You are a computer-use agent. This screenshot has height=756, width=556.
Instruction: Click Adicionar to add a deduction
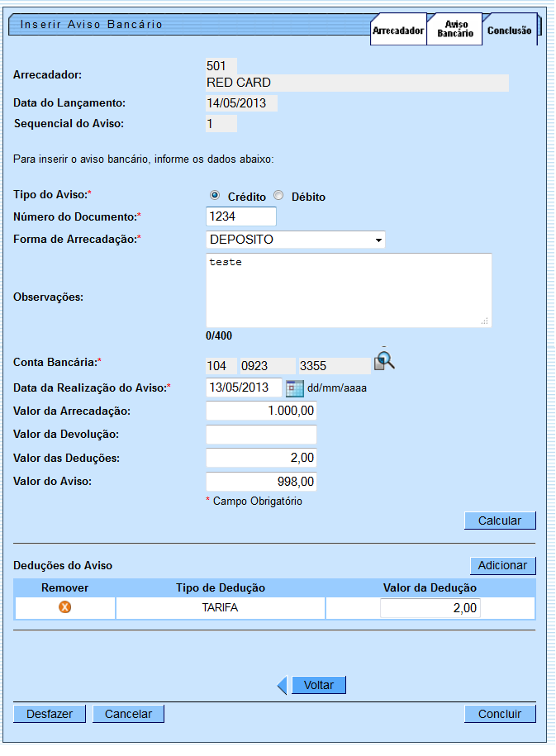point(502,565)
